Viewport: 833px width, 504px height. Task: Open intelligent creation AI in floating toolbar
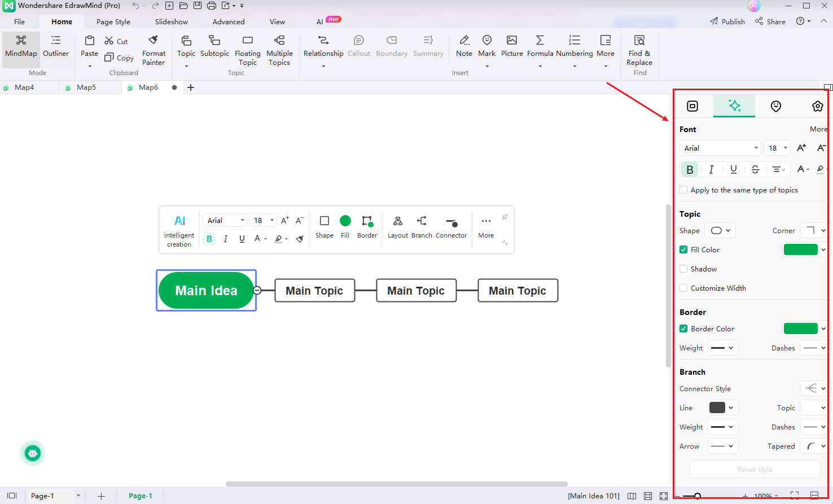click(x=179, y=231)
